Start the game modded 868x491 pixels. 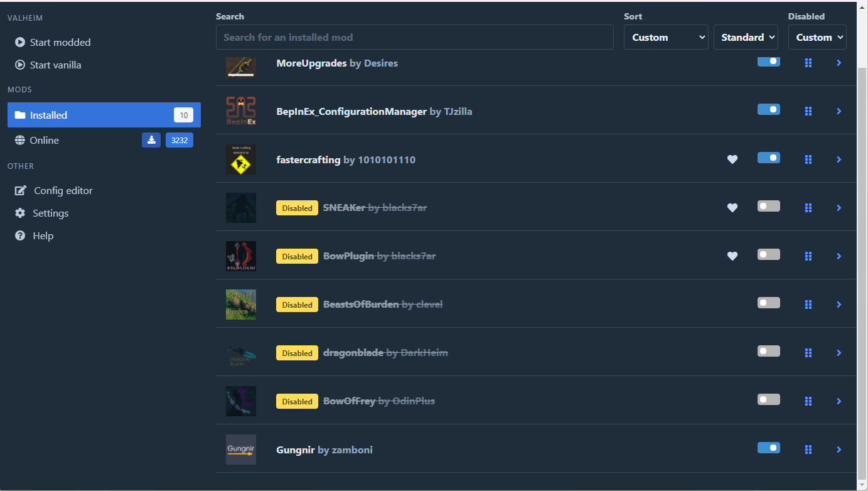click(x=104, y=42)
